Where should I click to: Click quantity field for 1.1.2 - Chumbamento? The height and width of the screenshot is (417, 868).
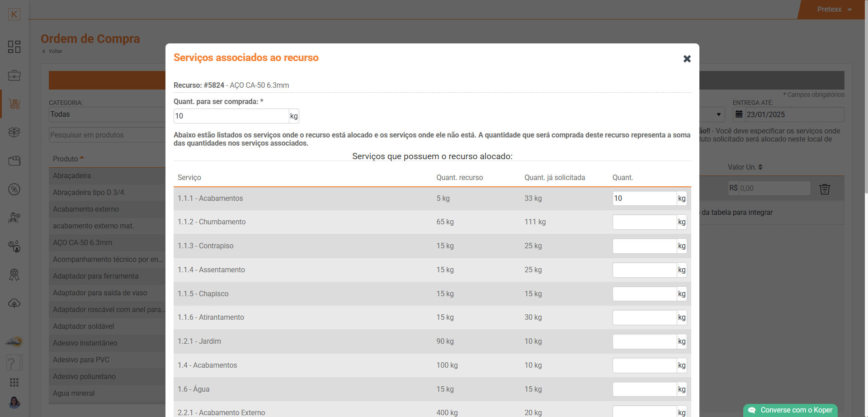(644, 222)
